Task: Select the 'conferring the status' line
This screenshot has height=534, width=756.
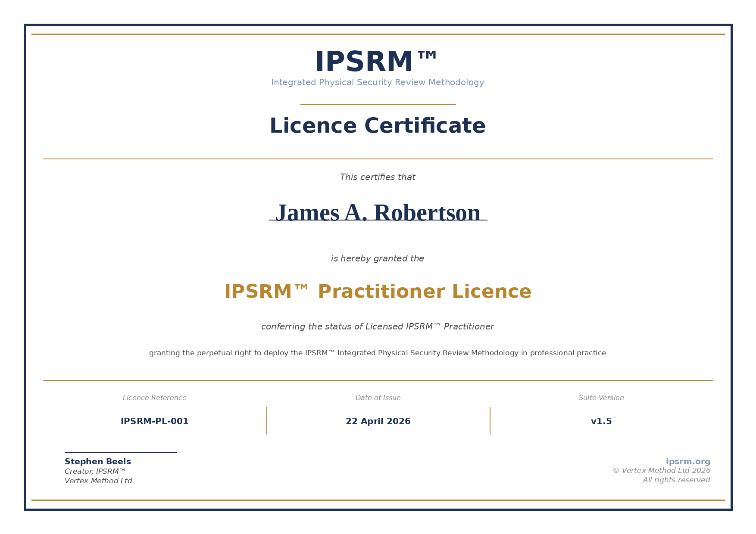Action: tap(378, 327)
